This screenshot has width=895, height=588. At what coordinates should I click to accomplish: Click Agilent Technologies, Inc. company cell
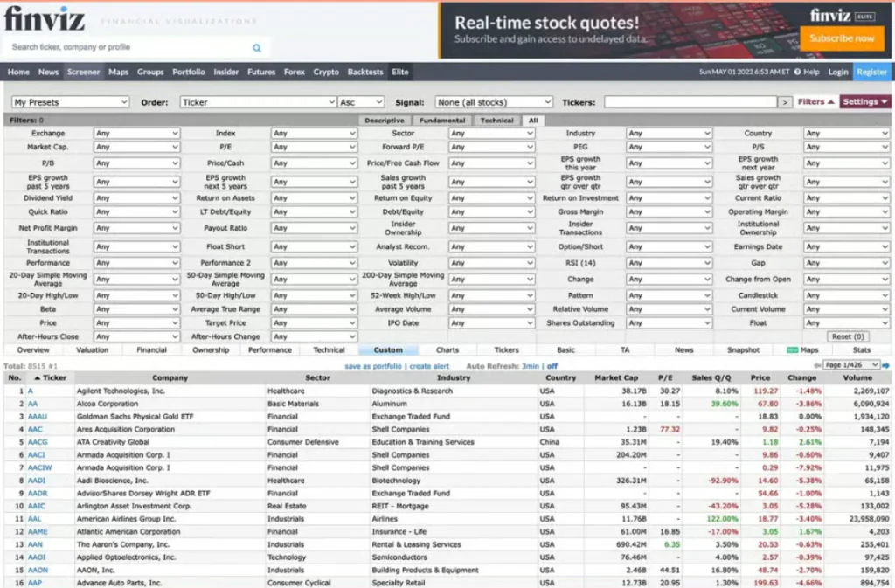coord(121,391)
